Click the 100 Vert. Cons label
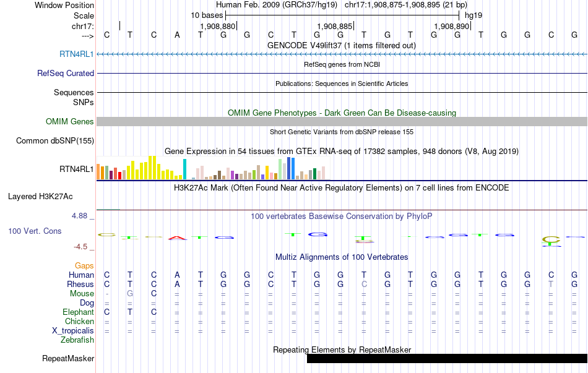This screenshot has width=588, height=373. click(x=35, y=231)
